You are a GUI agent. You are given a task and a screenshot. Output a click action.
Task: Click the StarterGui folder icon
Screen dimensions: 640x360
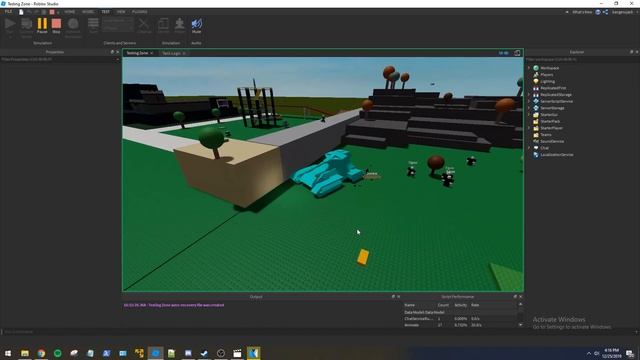(536, 115)
